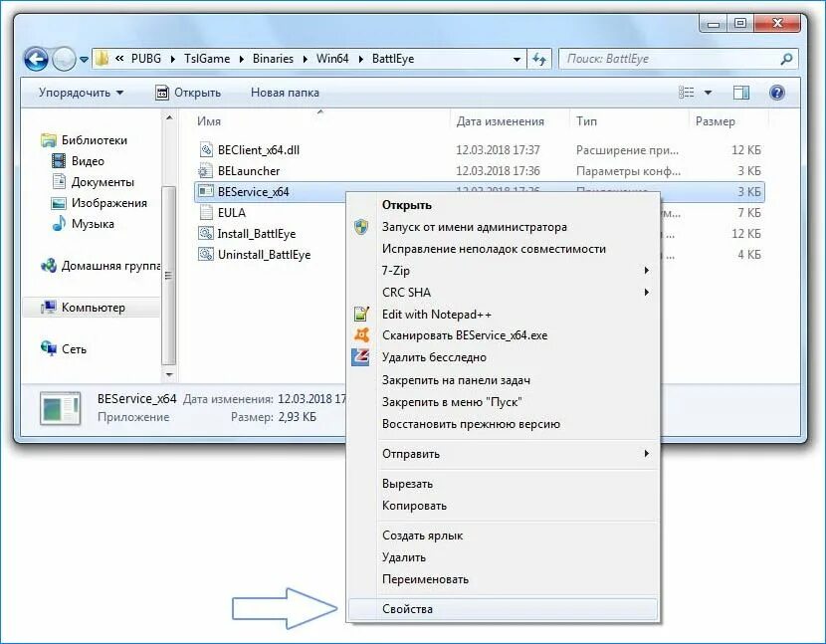Choose Открыть from the context menu

[x=503, y=205]
